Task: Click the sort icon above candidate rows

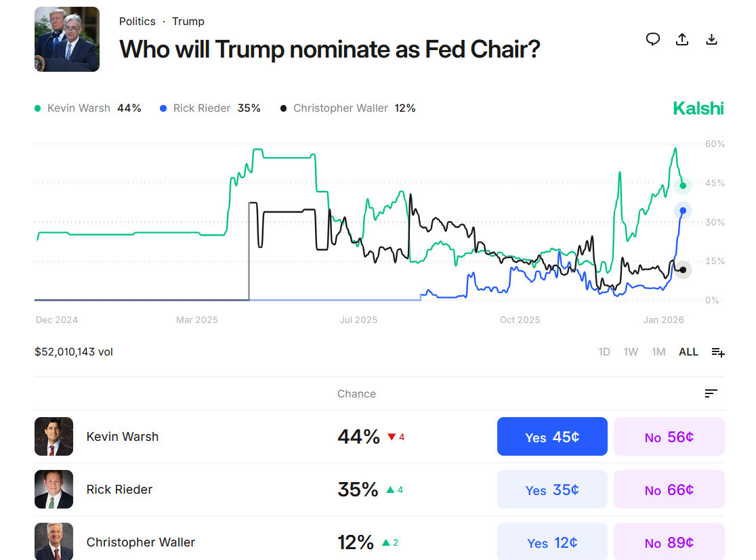Action: 710,393
